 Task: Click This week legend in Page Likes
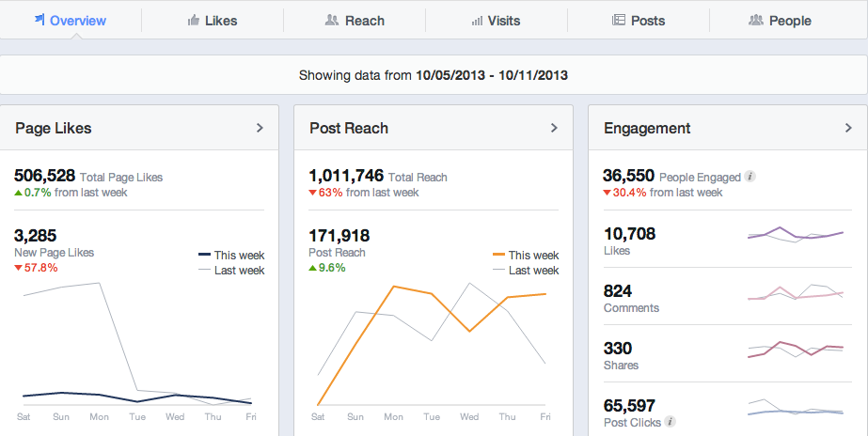click(231, 255)
